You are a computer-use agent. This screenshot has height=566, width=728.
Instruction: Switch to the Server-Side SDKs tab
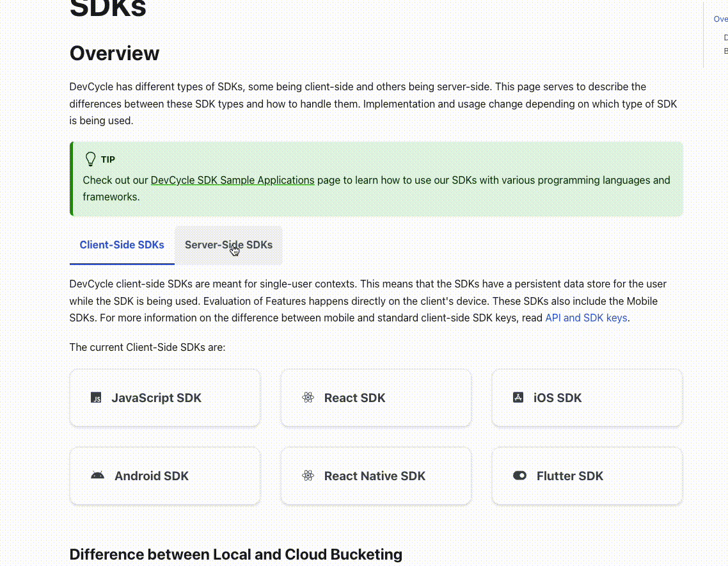(228, 245)
